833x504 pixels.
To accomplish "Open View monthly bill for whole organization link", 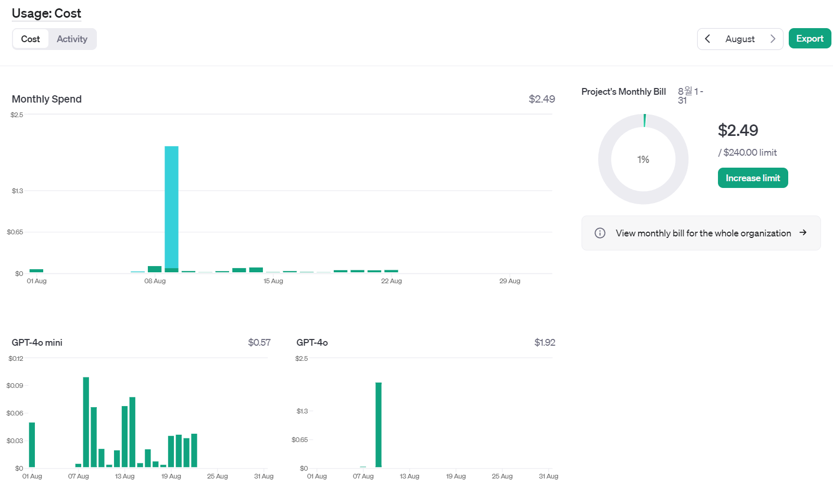I will pyautogui.click(x=701, y=233).
